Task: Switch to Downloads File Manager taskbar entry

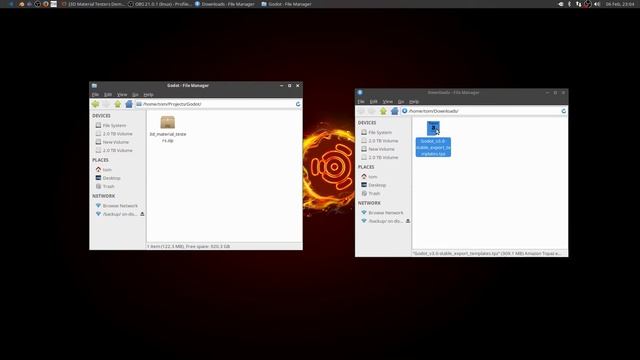Action: click(224, 4)
